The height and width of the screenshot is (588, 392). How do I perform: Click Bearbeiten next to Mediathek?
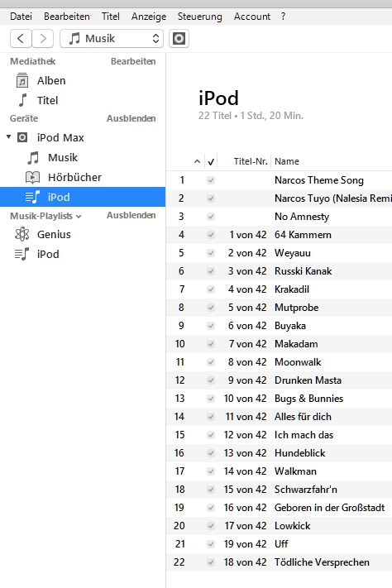click(x=133, y=61)
